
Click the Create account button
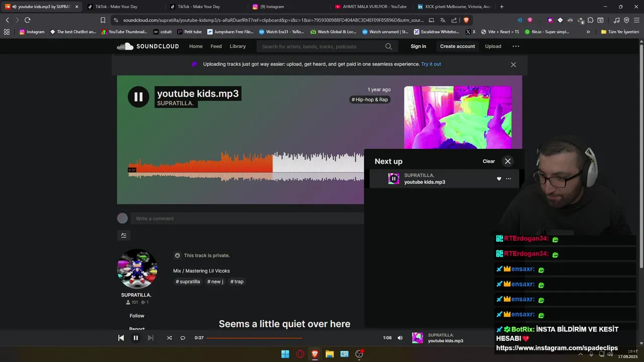click(x=457, y=46)
